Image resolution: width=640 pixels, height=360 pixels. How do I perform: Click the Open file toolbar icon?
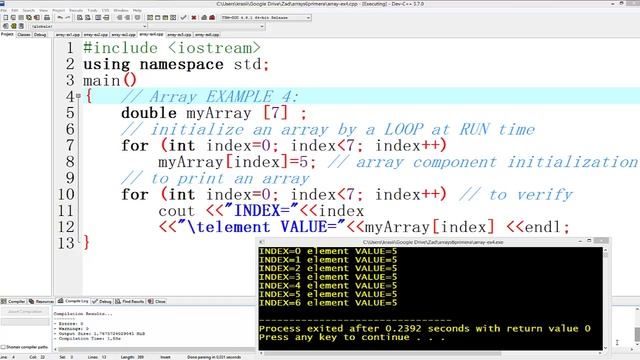pos(13,18)
